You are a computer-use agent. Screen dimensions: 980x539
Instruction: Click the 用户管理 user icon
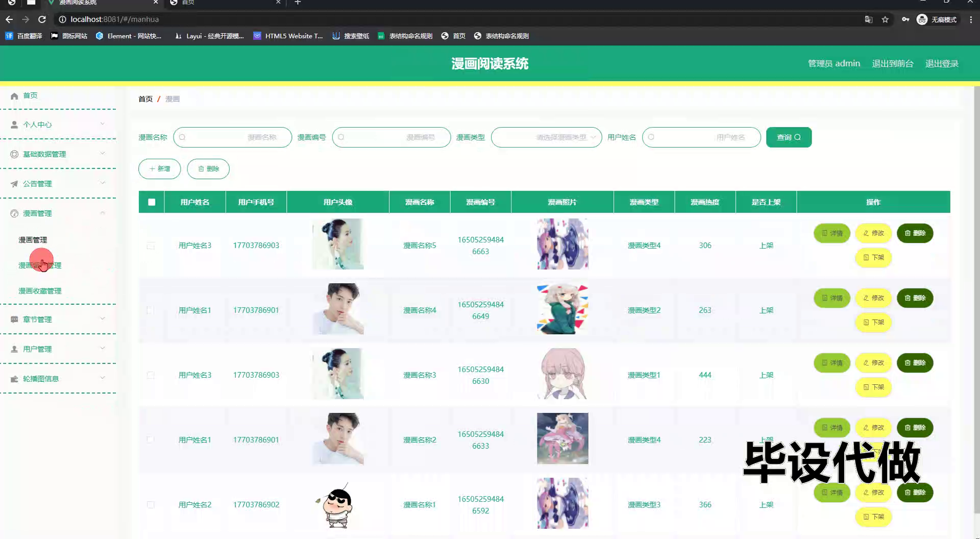coord(14,349)
